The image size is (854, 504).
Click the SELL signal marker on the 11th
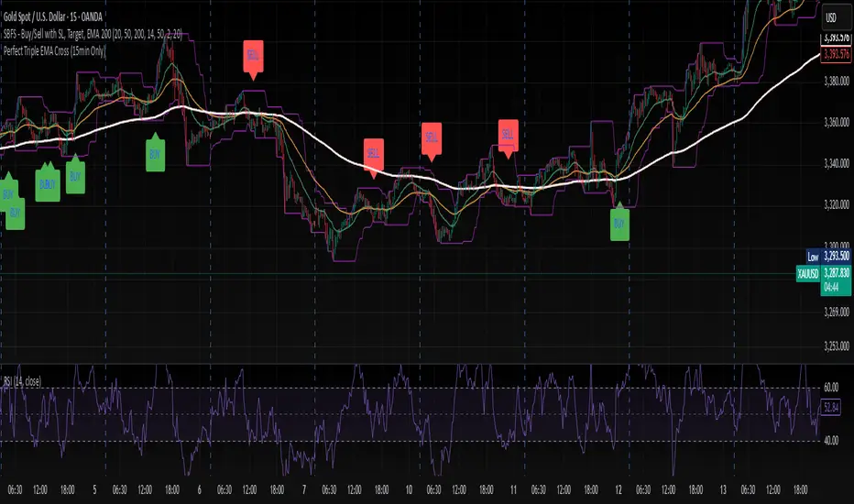(x=509, y=135)
